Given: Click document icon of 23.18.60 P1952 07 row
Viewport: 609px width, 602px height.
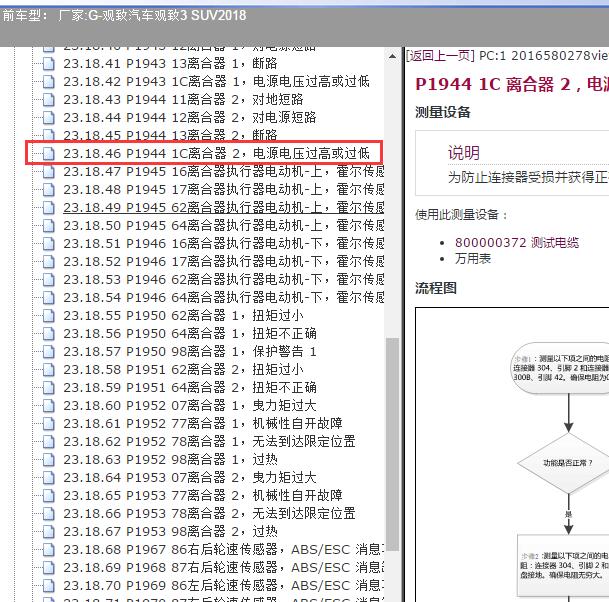Looking at the screenshot, I should tap(49, 405).
